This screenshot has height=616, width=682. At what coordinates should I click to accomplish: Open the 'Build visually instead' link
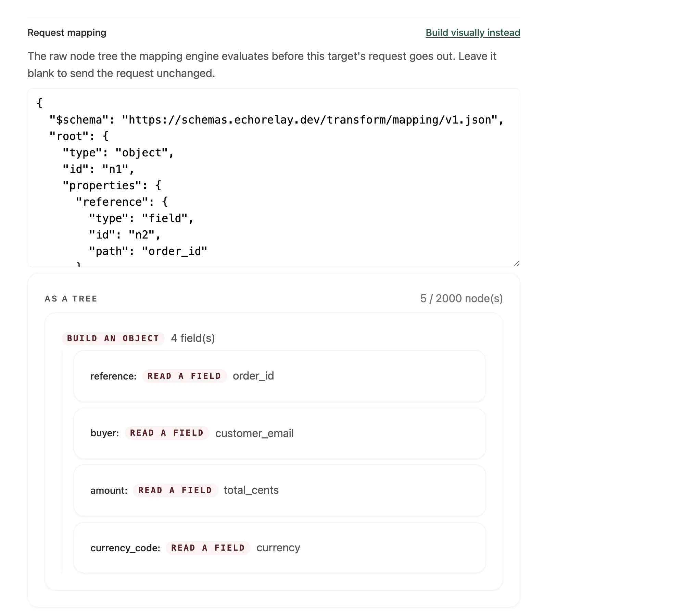(472, 33)
